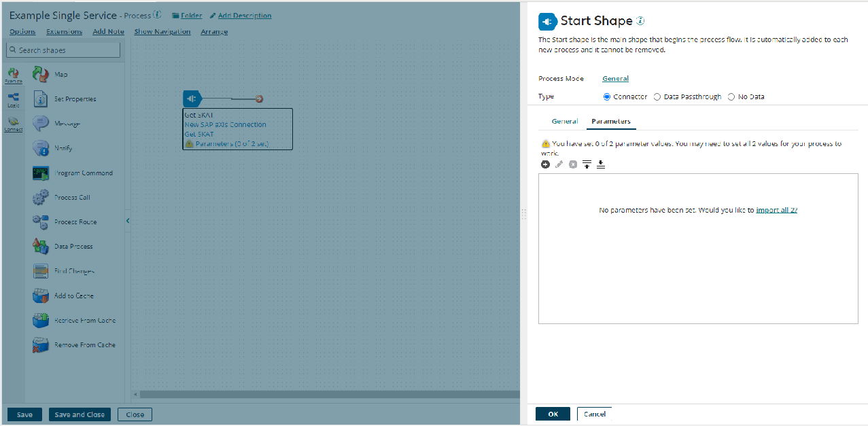868x426 pixels.
Task: Switch to the General tab
Action: pyautogui.click(x=565, y=122)
